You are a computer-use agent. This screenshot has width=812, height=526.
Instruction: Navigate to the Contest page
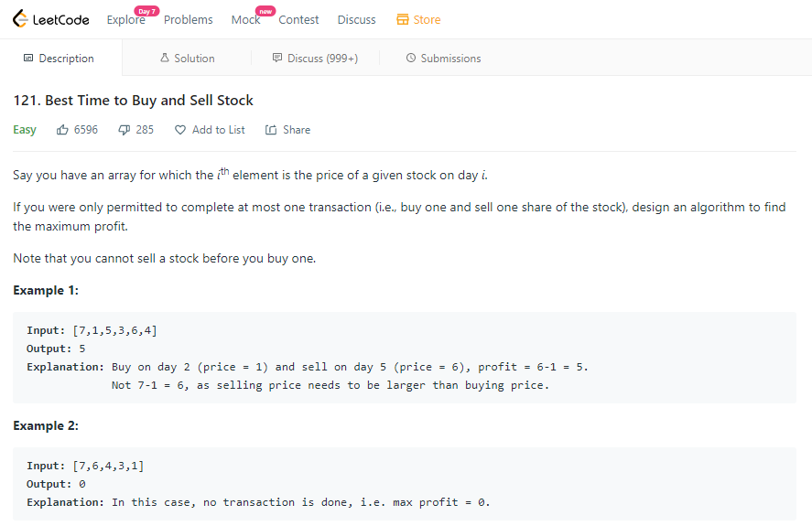click(298, 20)
